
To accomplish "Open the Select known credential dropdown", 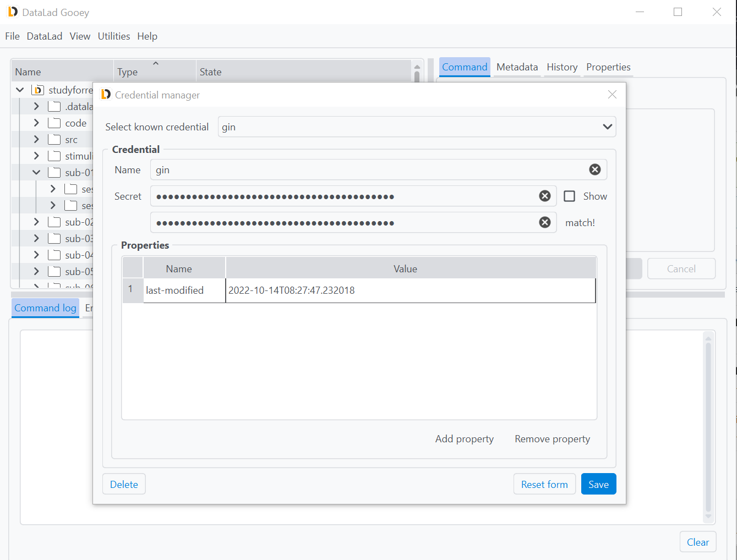I will 607,127.
